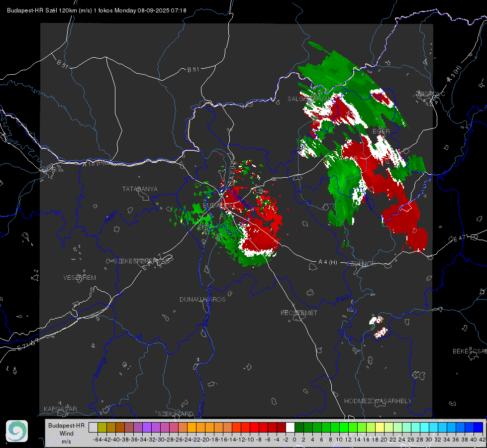Click the spiral weather service logo
487x448 pixels.
pyautogui.click(x=17, y=431)
